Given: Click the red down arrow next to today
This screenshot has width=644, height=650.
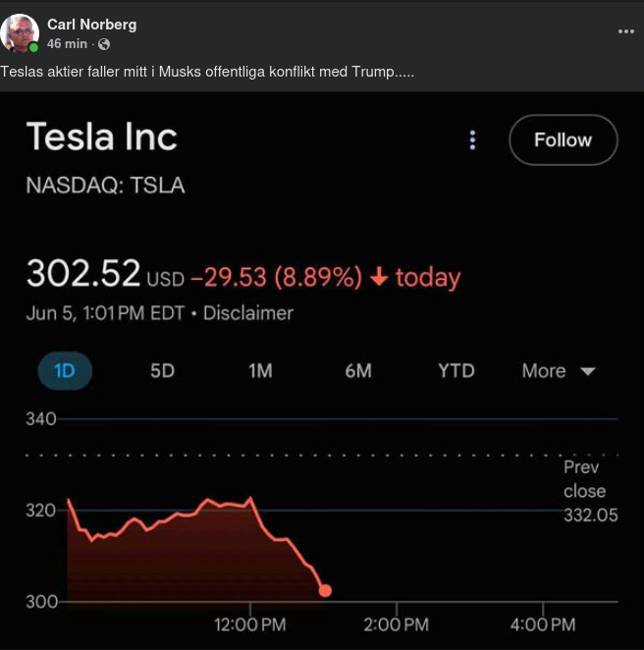Looking at the screenshot, I should click(x=379, y=278).
